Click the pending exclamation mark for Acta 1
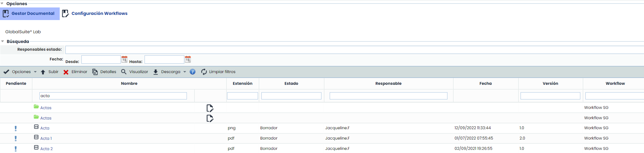The image size is (644, 153). pos(16,138)
